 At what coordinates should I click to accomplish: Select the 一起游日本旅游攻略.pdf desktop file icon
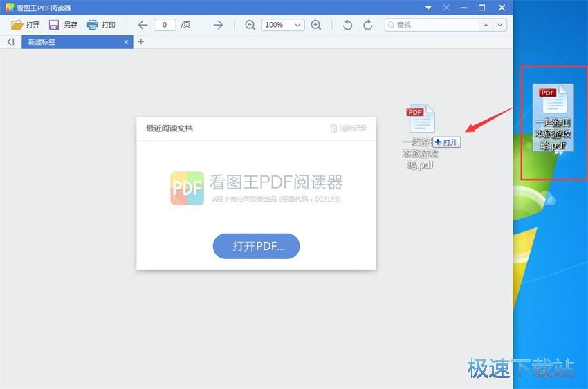[553, 117]
